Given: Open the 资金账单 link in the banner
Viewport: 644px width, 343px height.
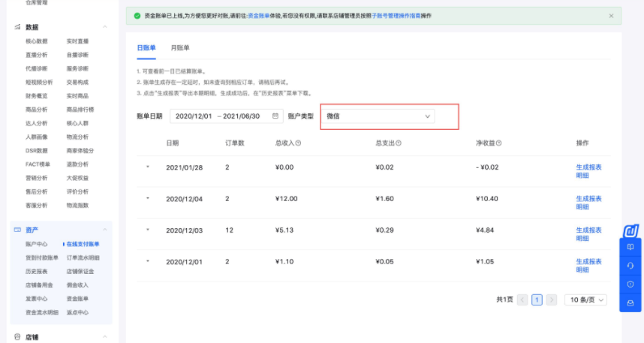Looking at the screenshot, I should 257,16.
